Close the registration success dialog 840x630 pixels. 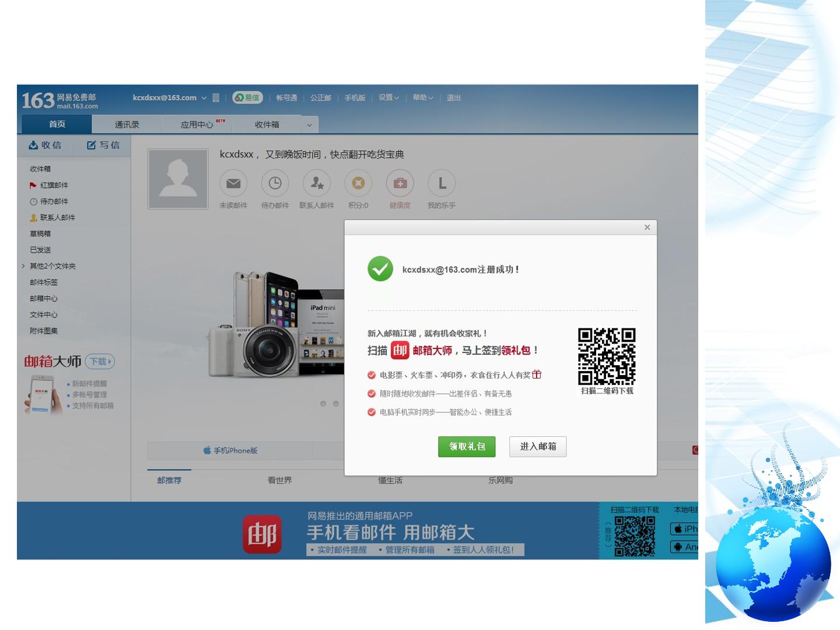point(647,228)
